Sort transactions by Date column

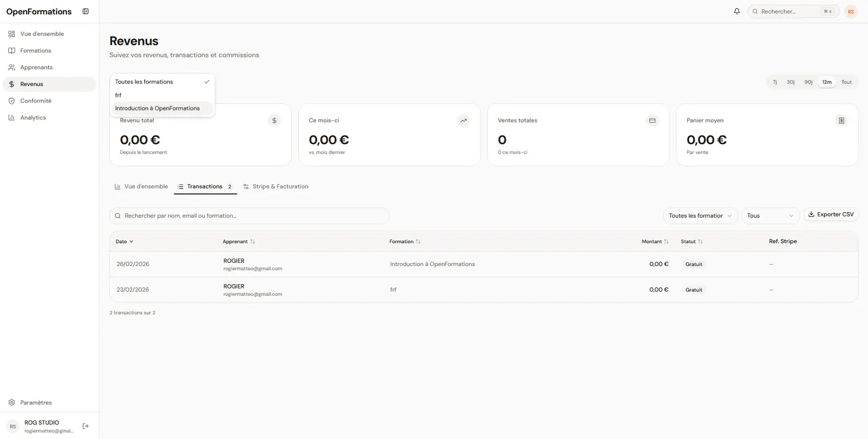pos(125,241)
